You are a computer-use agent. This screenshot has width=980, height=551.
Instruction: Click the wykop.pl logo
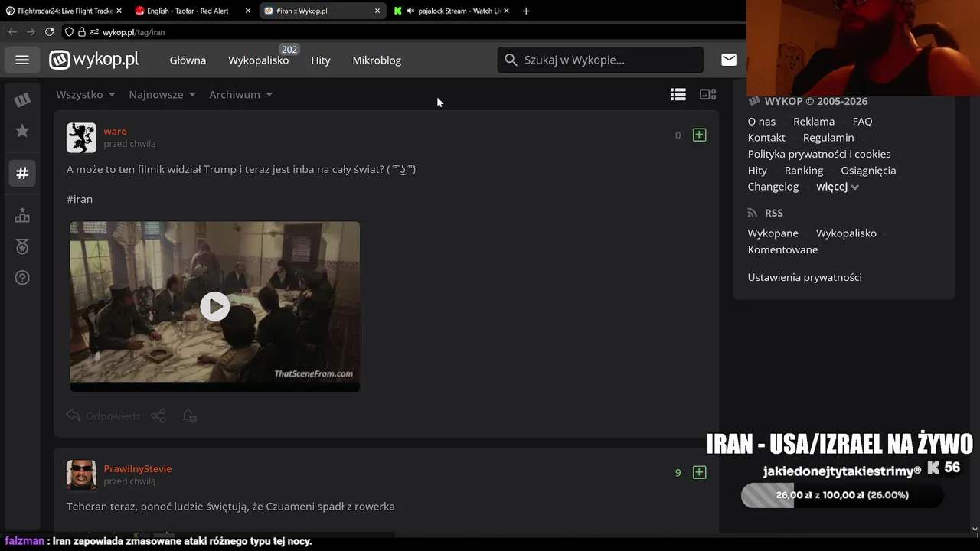click(x=94, y=60)
